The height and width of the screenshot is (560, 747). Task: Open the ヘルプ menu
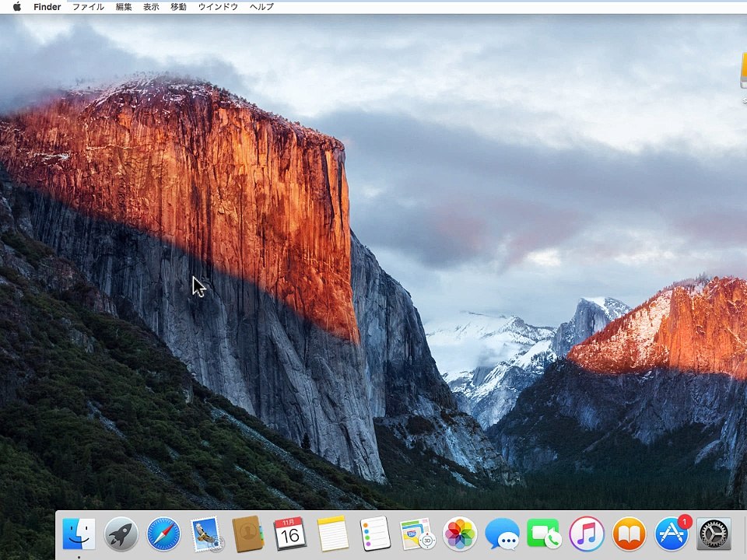click(261, 7)
